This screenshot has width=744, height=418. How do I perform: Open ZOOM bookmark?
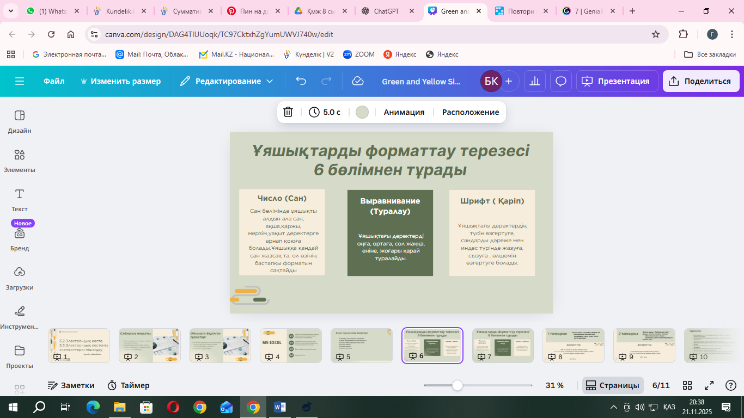[359, 55]
